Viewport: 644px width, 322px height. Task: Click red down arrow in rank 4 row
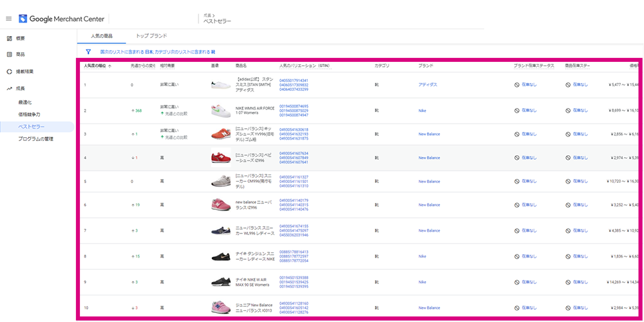[x=133, y=158]
